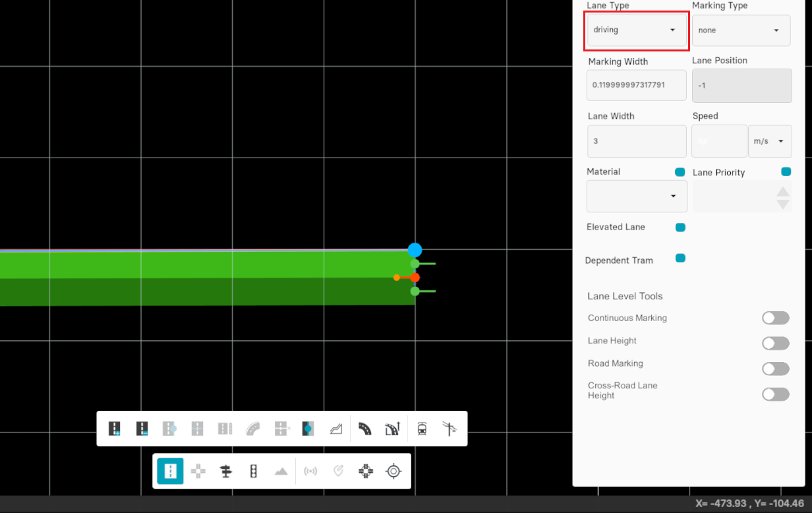
Task: Select the road elevation profile tool
Action: click(x=336, y=429)
